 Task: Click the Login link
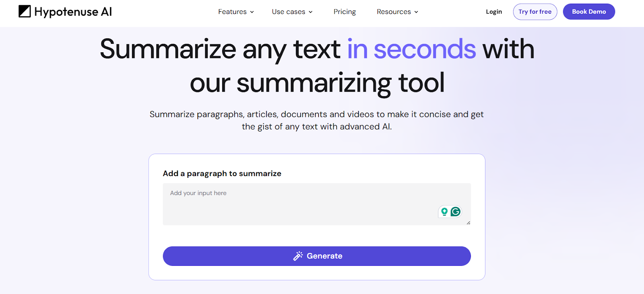pos(493,12)
